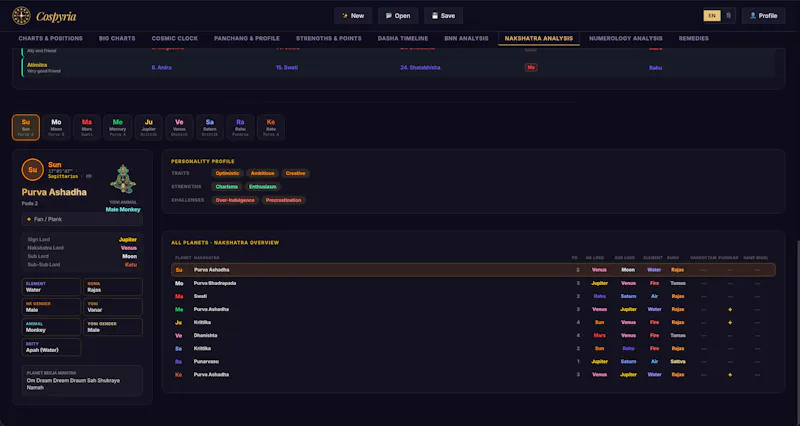
Task: Click the Charisma strength tag
Action: tap(227, 187)
